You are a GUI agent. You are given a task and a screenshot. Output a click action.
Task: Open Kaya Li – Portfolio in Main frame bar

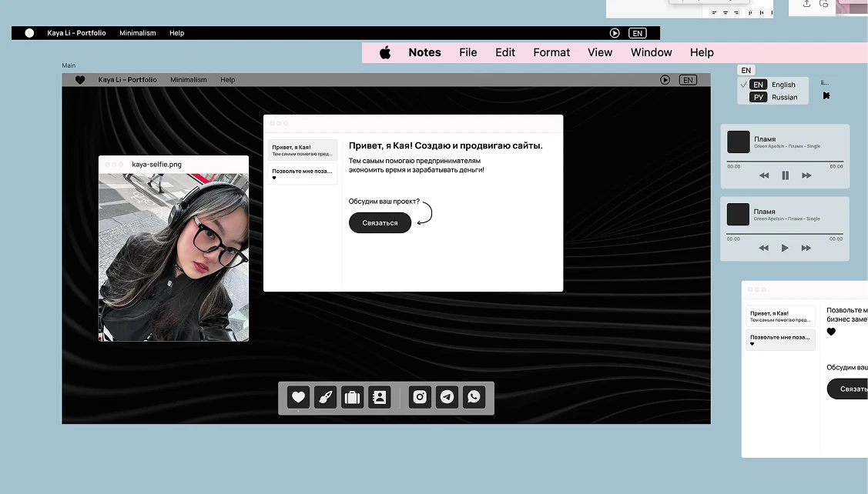pos(127,80)
